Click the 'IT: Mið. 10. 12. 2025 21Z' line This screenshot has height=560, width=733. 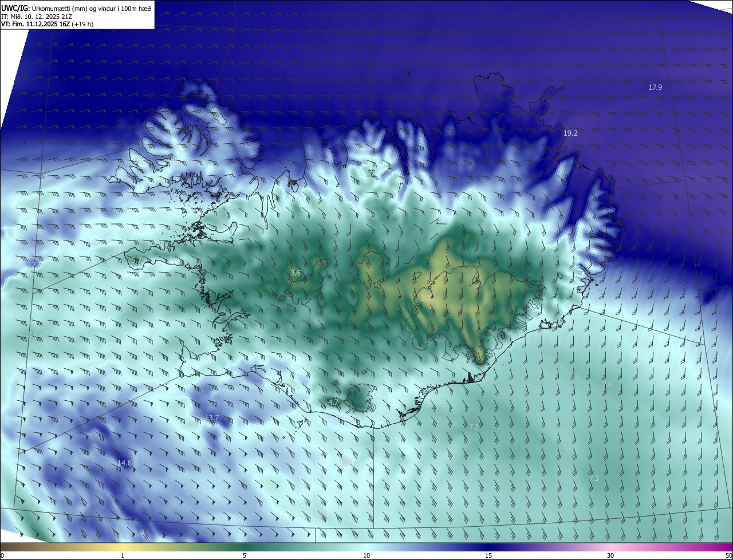[x=36, y=17]
